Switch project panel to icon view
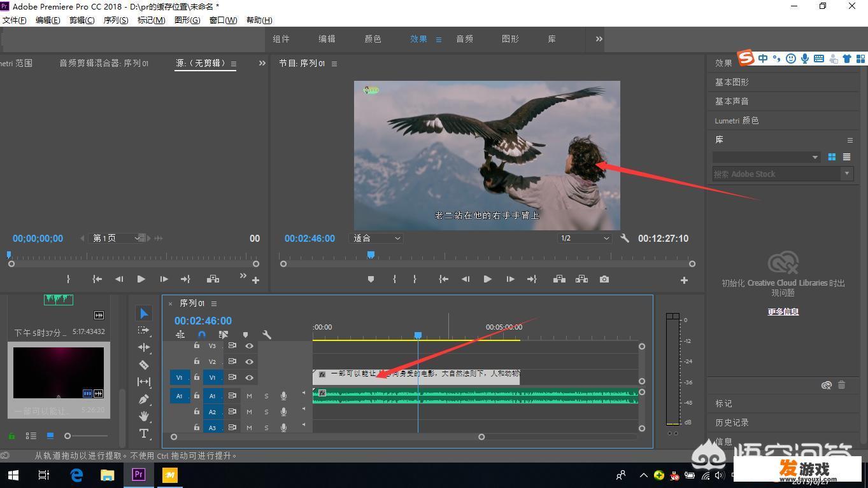 pos(50,436)
